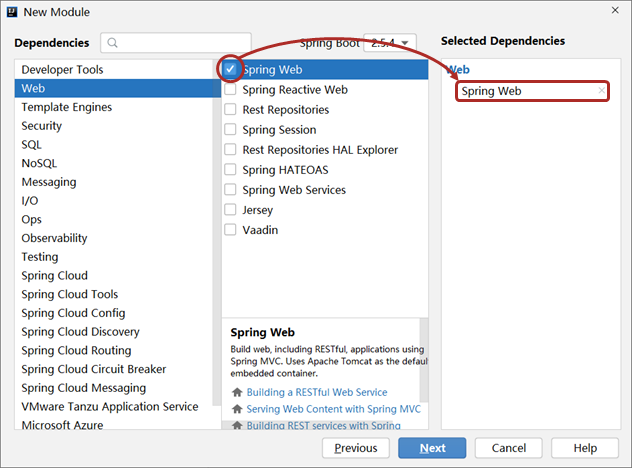Click home icon beside Building a RESTful Web Service

point(237,392)
